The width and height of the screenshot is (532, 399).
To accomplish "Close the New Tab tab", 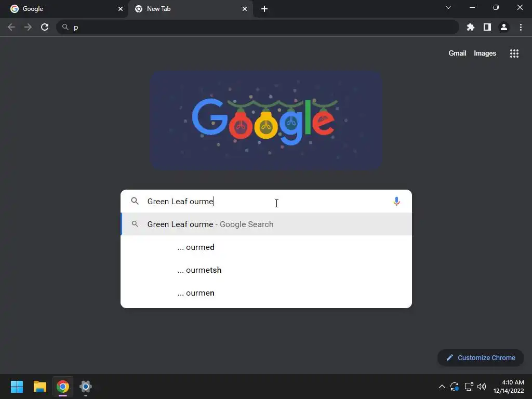I will 245,9.
